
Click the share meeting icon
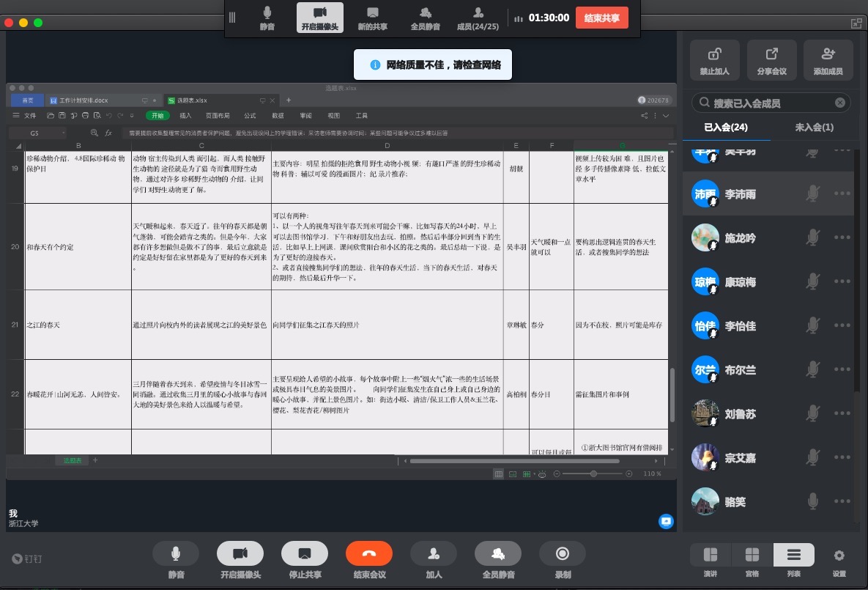[x=771, y=54]
